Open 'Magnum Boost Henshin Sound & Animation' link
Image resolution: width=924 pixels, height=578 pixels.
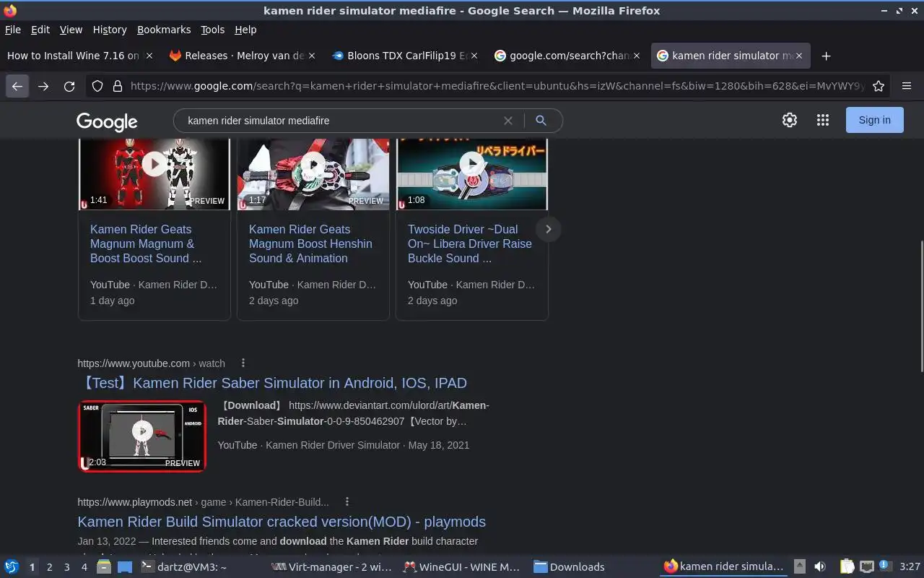pos(310,243)
